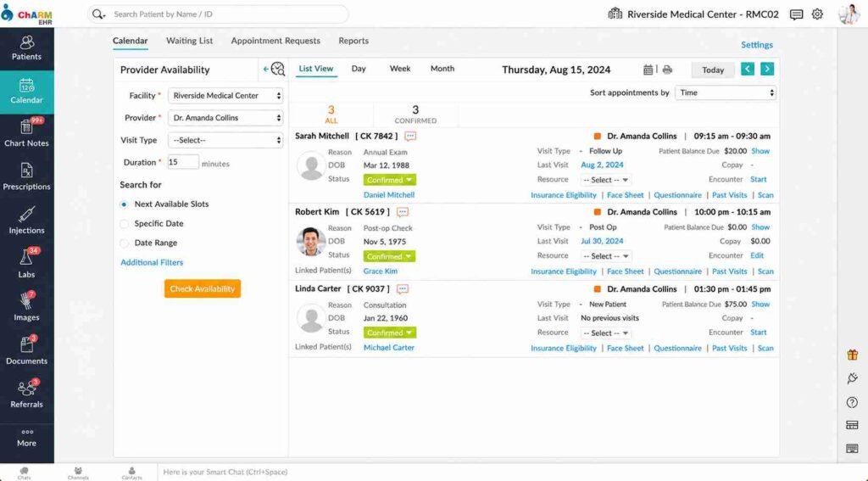Image resolution: width=868 pixels, height=481 pixels.
Task: Open the settings gear icon
Action: click(x=817, y=14)
